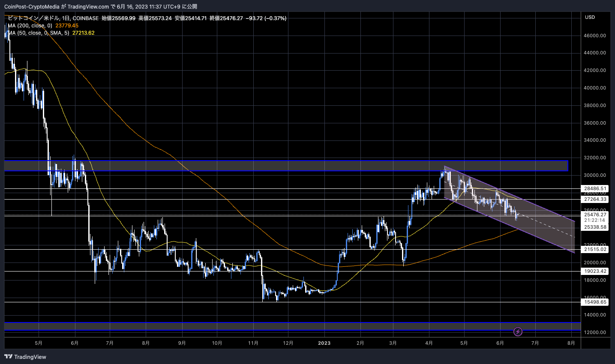Click the 10月 label on the time axis
This screenshot has width=615, height=364.
click(x=217, y=343)
